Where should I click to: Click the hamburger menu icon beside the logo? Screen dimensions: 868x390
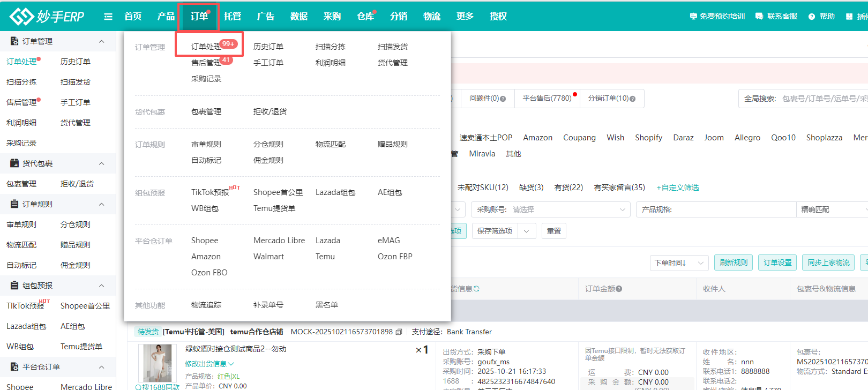pyautogui.click(x=108, y=17)
